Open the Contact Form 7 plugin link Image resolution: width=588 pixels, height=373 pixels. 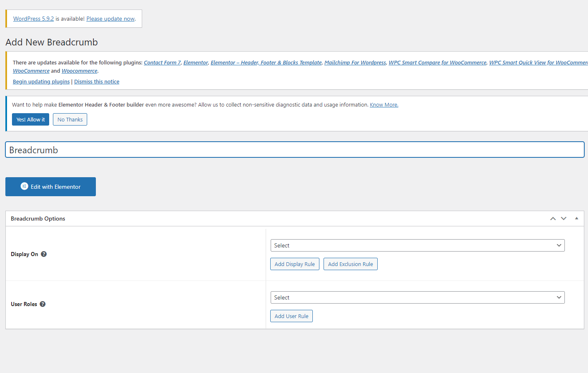tap(162, 62)
